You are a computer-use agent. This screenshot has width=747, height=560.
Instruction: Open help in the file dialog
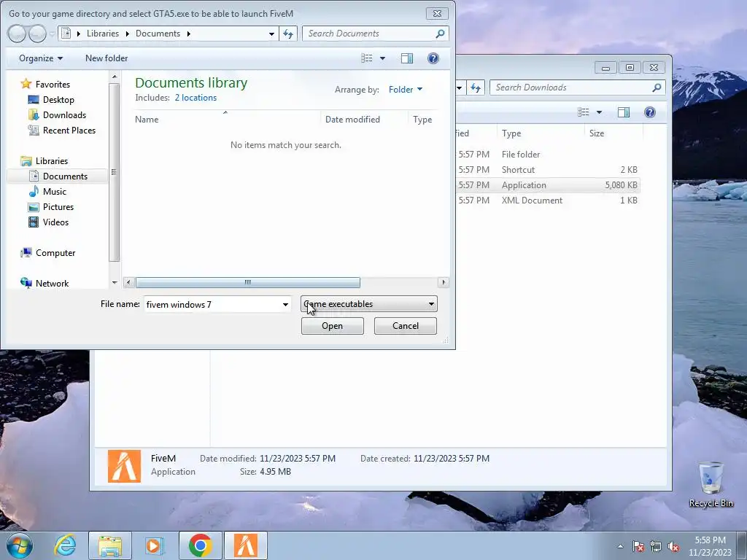coord(433,58)
